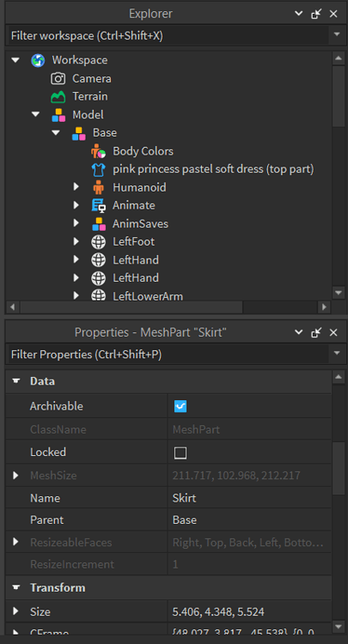This screenshot has height=644, width=348.
Task: Click the Explorer vertical scrollbar down arrow
Action: (339, 293)
